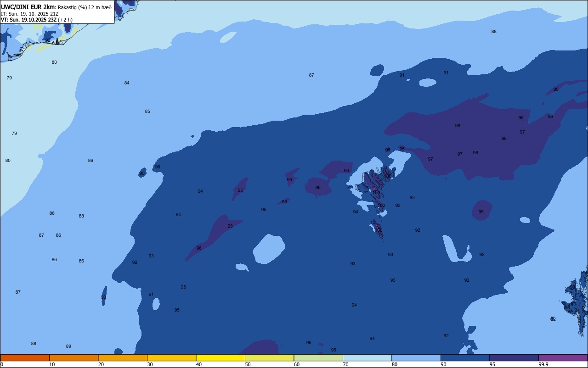Click the yellow-green 50–60 legend segment

[x=269, y=357]
